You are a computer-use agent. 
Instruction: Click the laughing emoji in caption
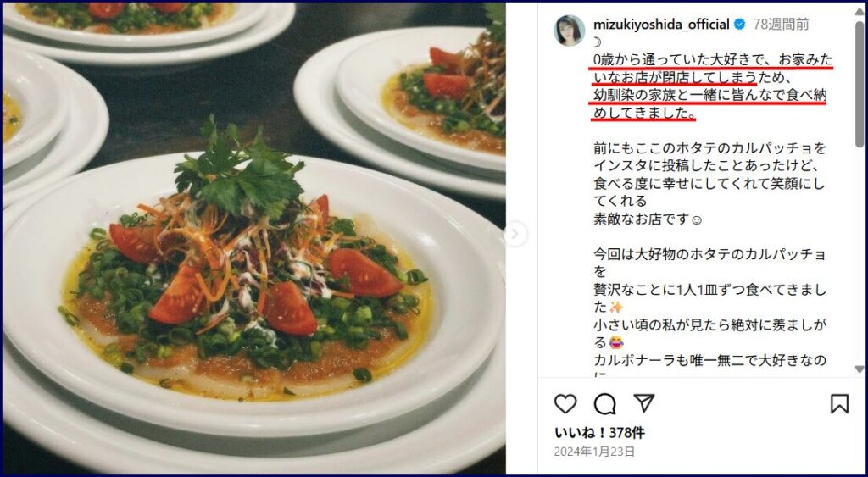615,343
